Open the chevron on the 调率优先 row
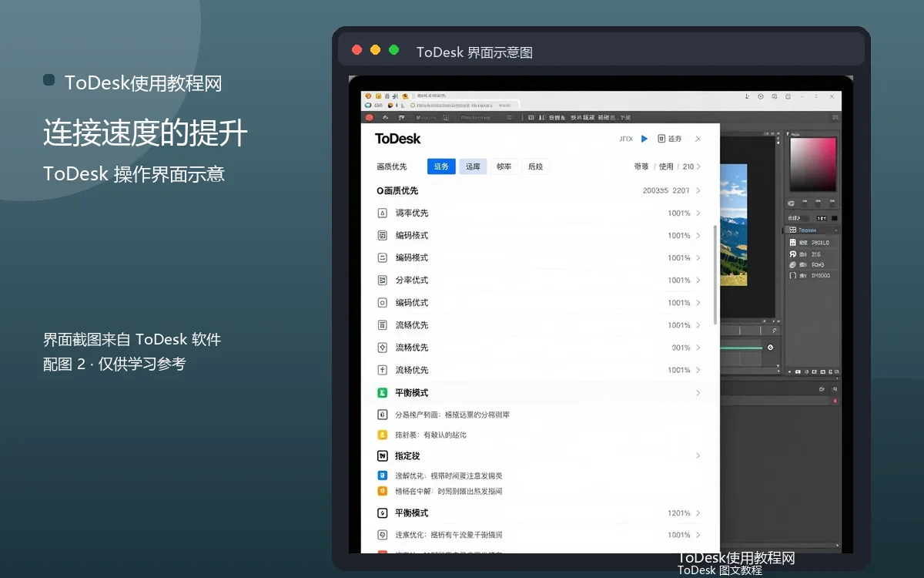Screen dimensions: 924x578 click(x=698, y=213)
